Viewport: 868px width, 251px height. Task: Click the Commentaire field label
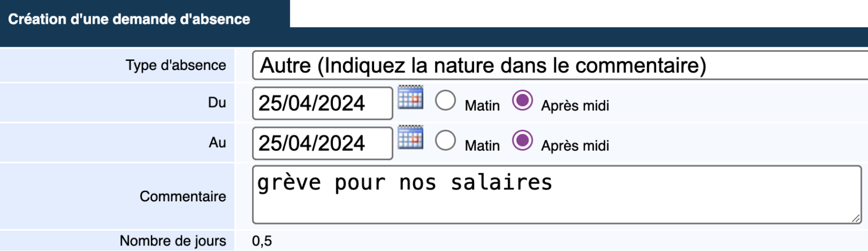click(183, 196)
